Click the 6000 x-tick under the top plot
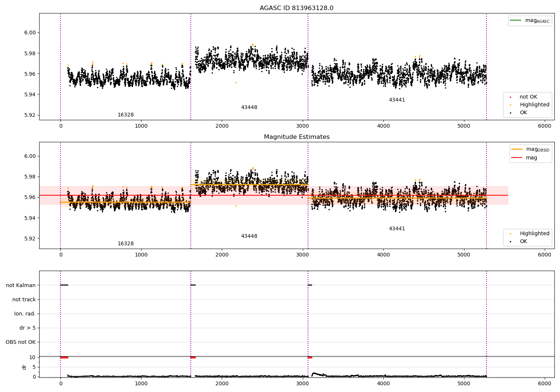560x392 pixels. [544, 126]
